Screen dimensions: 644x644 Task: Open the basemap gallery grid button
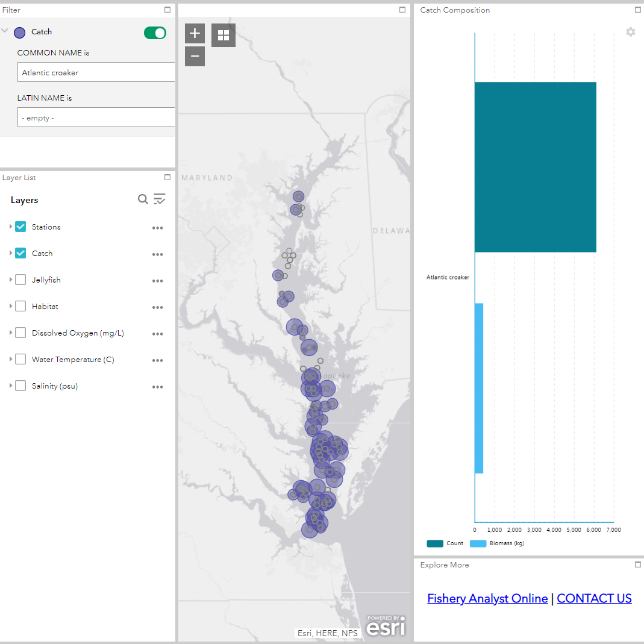pos(224,36)
